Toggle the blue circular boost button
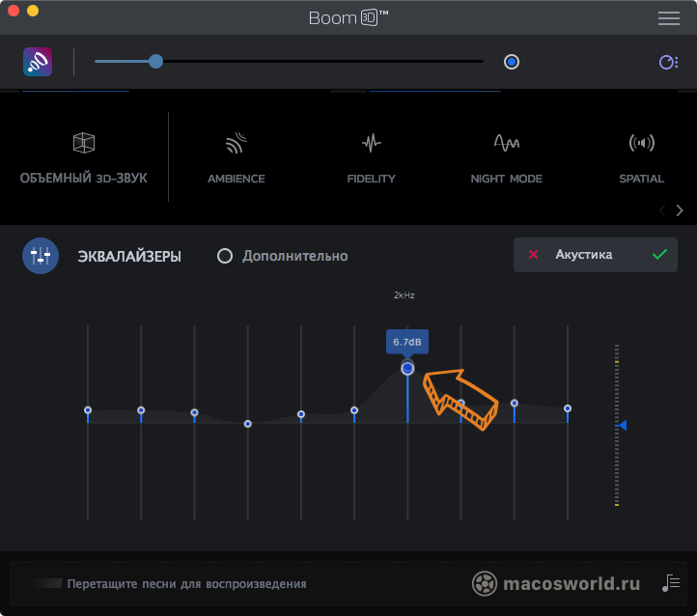The height and width of the screenshot is (616, 697). click(x=512, y=62)
